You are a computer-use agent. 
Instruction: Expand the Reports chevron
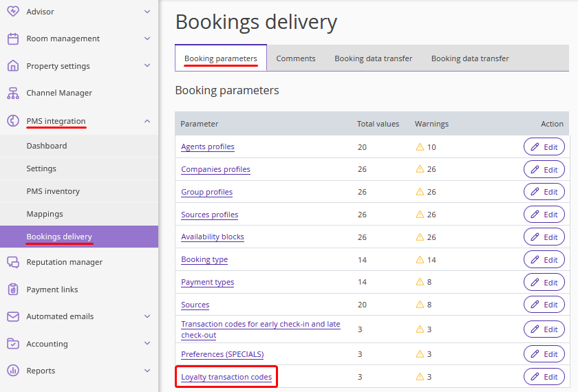point(147,370)
